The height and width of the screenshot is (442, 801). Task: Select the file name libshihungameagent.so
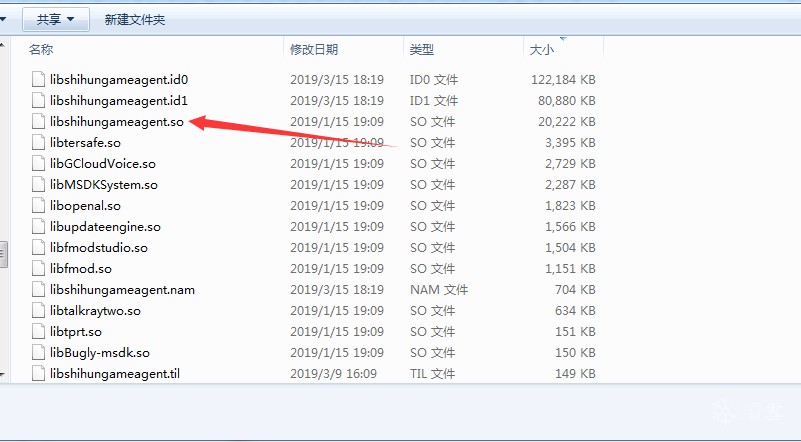click(117, 122)
